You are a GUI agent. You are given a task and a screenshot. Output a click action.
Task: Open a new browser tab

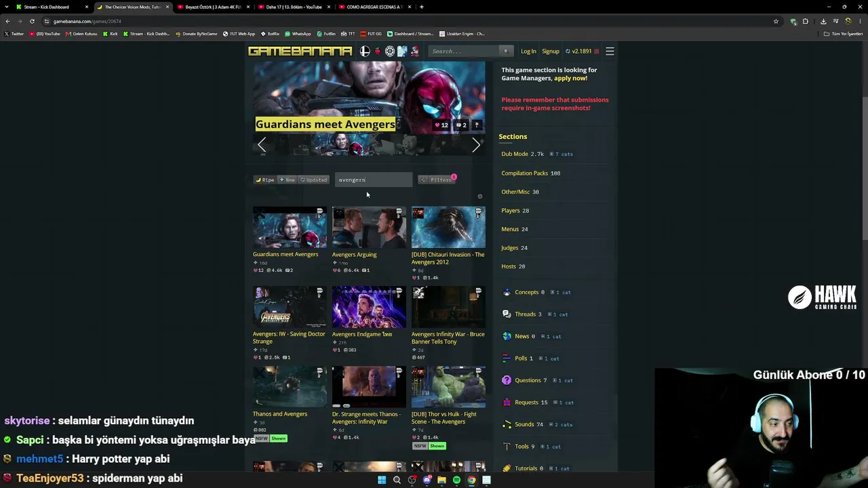422,7
